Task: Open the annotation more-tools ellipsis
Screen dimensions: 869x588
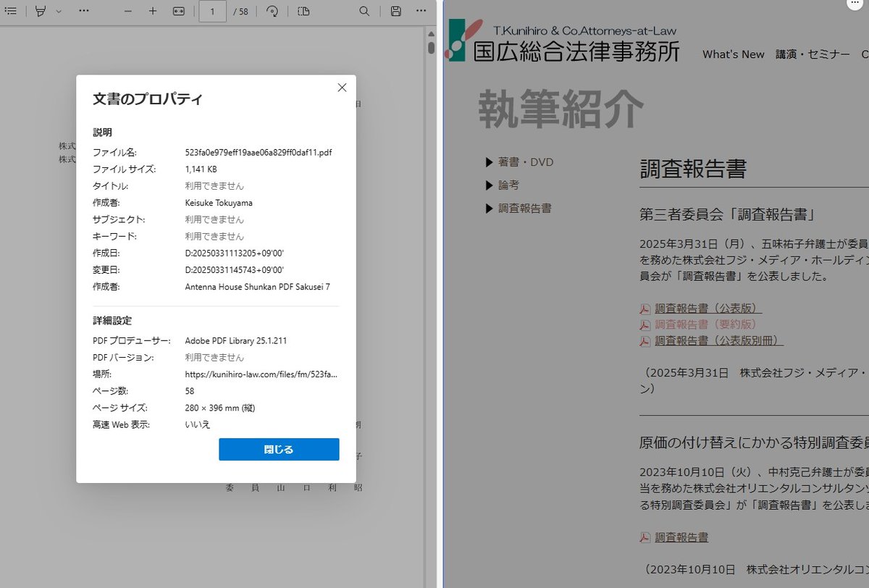Action: 84,12
